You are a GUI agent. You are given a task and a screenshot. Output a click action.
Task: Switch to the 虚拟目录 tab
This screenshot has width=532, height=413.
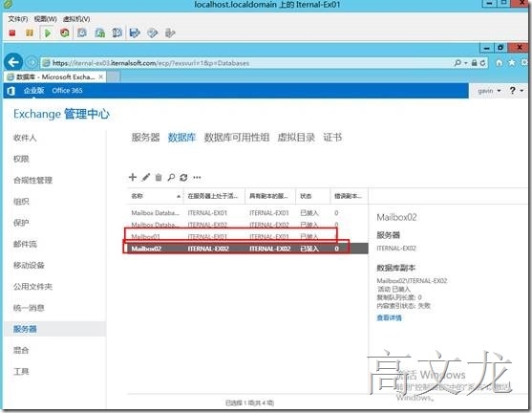coord(296,138)
